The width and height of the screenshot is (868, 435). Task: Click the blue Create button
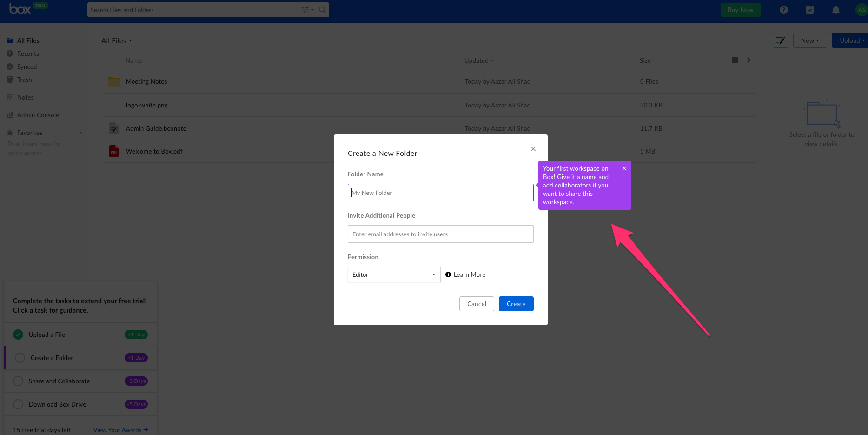(x=516, y=304)
